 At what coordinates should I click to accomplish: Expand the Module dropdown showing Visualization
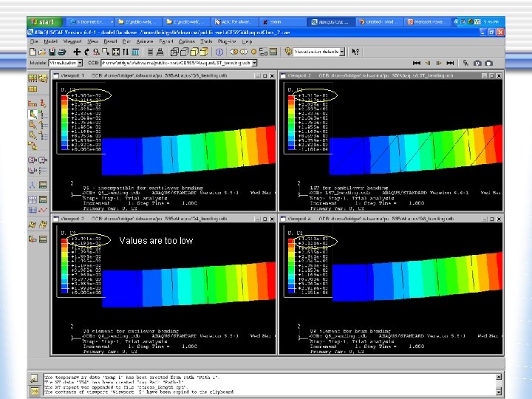tap(81, 64)
